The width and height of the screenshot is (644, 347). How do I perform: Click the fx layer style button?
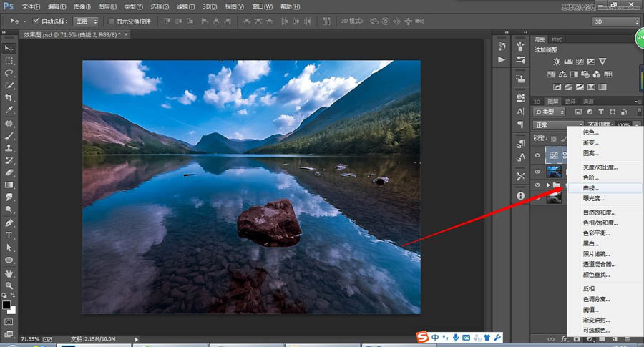[x=564, y=339]
